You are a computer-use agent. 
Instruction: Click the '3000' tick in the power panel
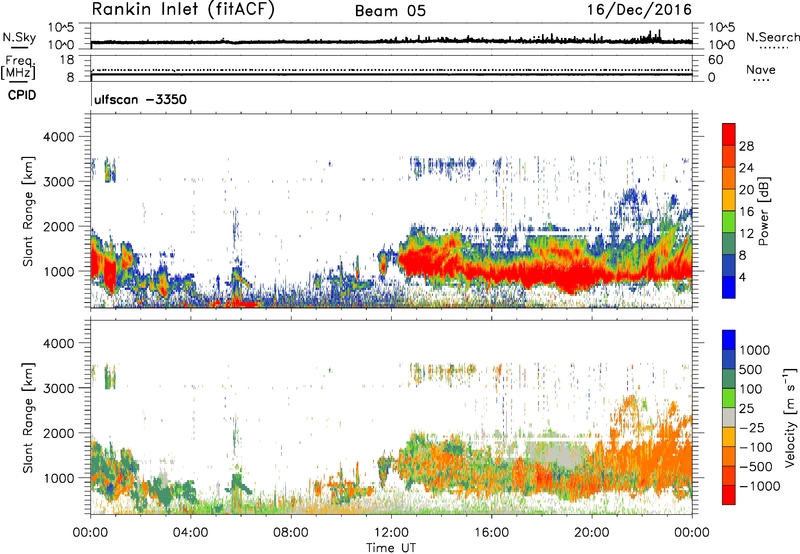point(58,182)
